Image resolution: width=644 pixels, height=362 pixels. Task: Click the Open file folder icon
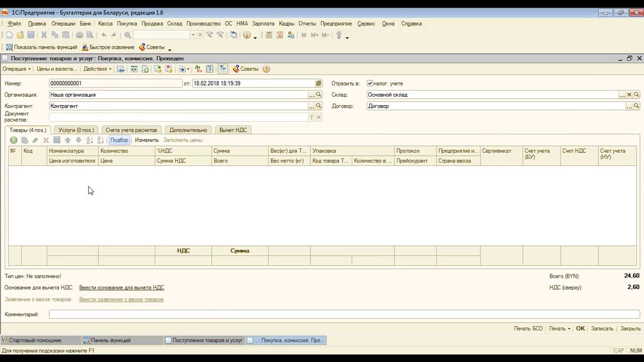tap(20, 35)
